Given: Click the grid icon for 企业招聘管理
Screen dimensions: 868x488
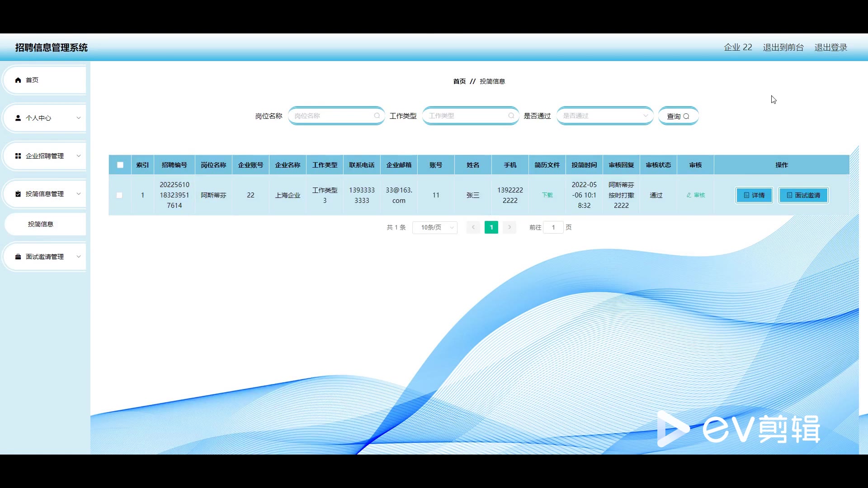Looking at the screenshot, I should click(18, 156).
